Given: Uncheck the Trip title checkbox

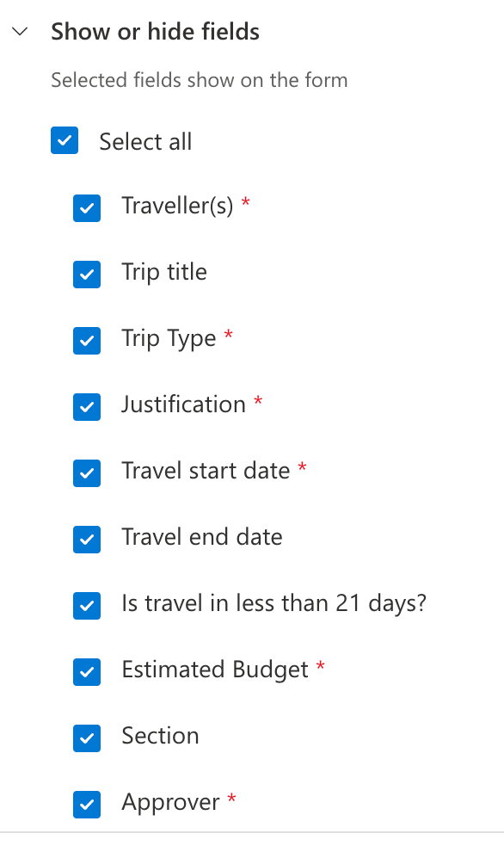Looking at the screenshot, I should click(x=87, y=275).
